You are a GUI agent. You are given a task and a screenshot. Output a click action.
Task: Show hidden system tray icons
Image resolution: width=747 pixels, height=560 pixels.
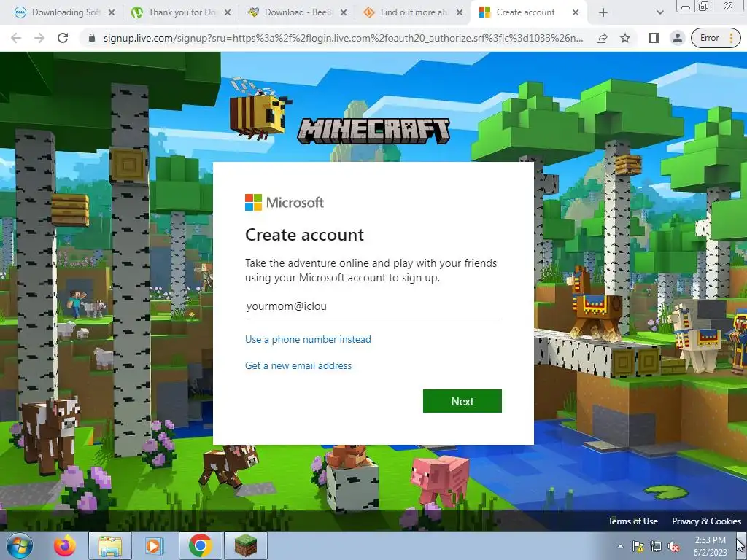coord(620,546)
